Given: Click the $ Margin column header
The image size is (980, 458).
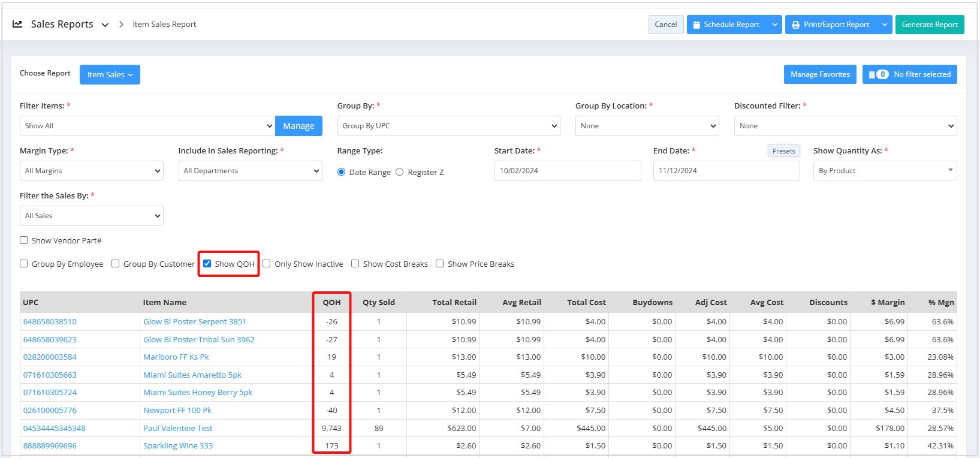Looking at the screenshot, I should pos(888,303).
